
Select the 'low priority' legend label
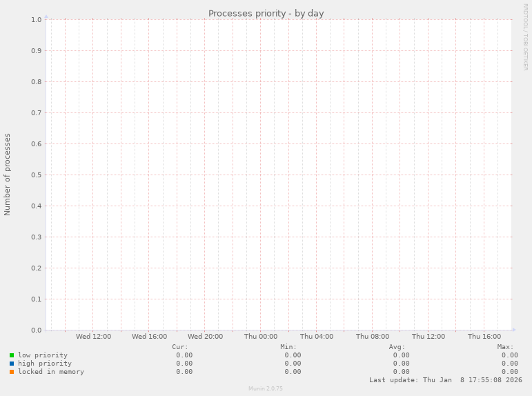point(43,355)
